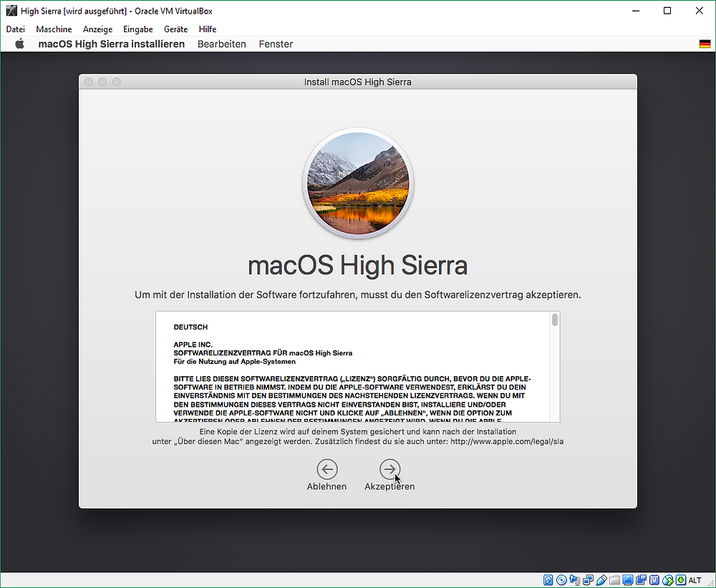Open the Bearbeiten menu
The width and height of the screenshot is (716, 588).
pyautogui.click(x=221, y=44)
